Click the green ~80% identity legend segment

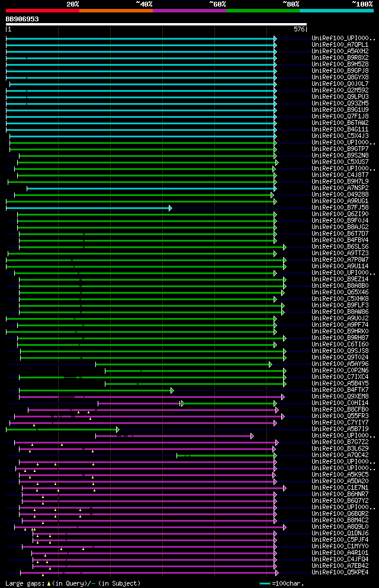coord(263,11)
